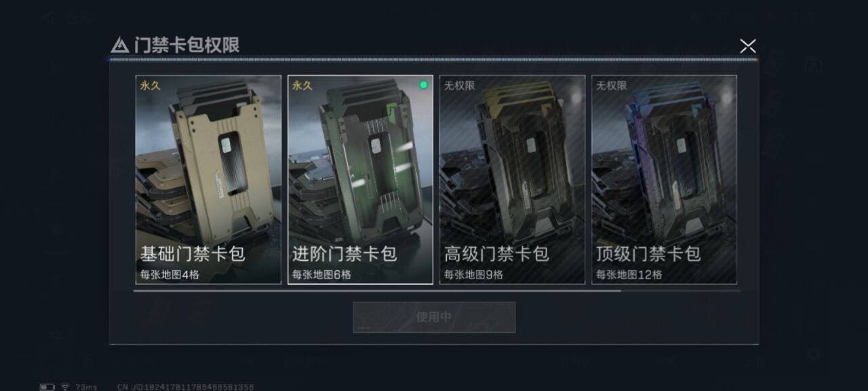Image resolution: width=868 pixels, height=391 pixels.
Task: Click the battery status icon
Action: [47, 387]
